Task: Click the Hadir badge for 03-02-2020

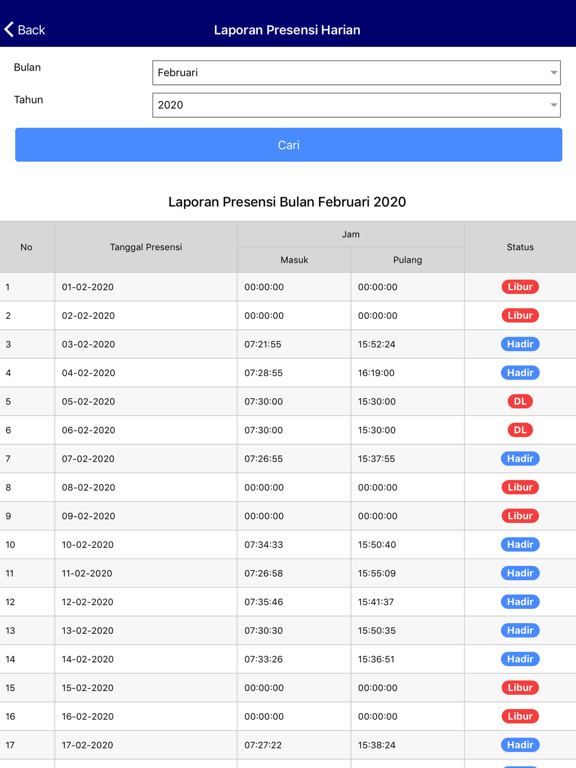Action: click(x=520, y=344)
